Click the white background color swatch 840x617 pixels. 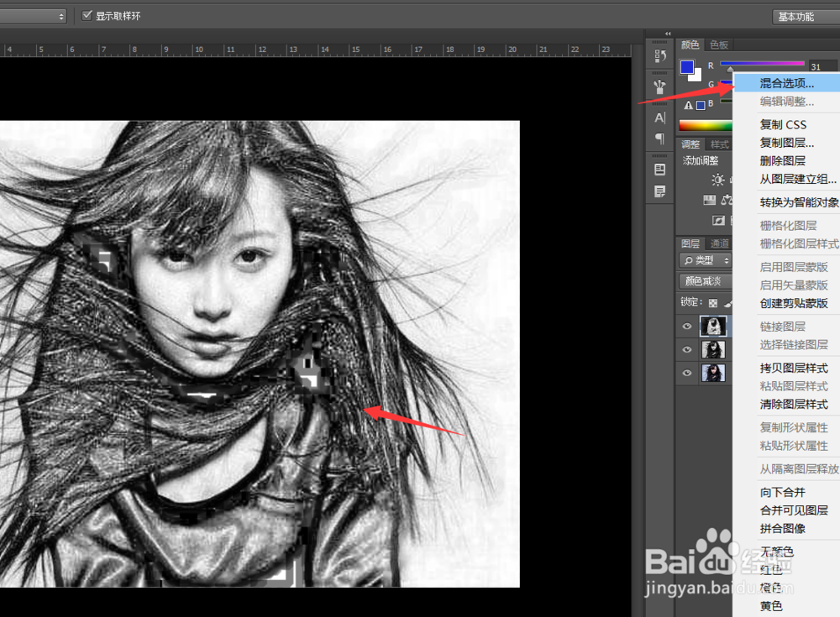point(696,76)
